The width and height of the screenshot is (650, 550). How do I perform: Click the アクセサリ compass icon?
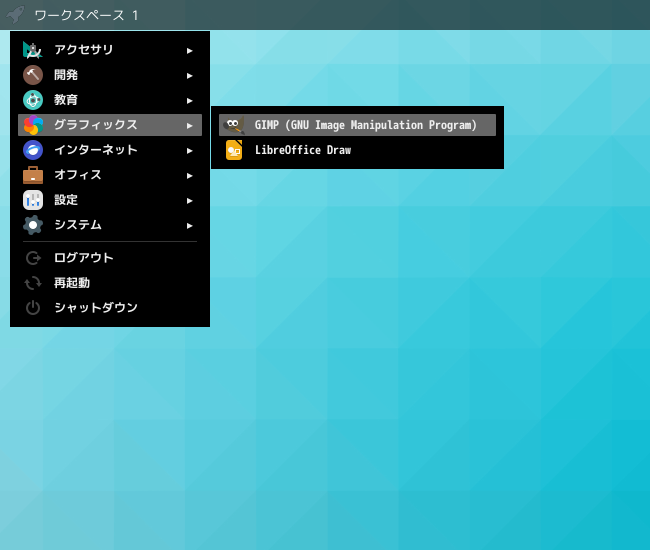(x=33, y=50)
